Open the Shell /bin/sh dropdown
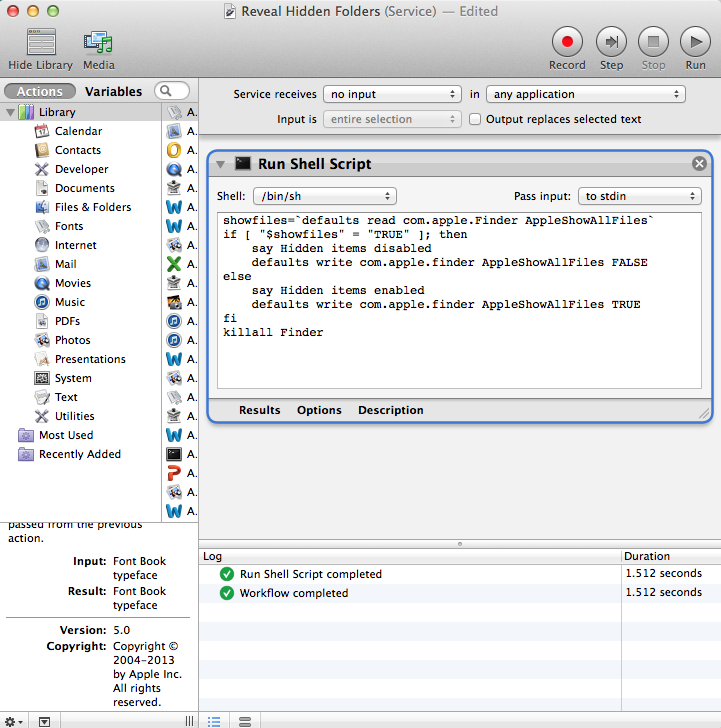The image size is (721, 728). point(325,196)
